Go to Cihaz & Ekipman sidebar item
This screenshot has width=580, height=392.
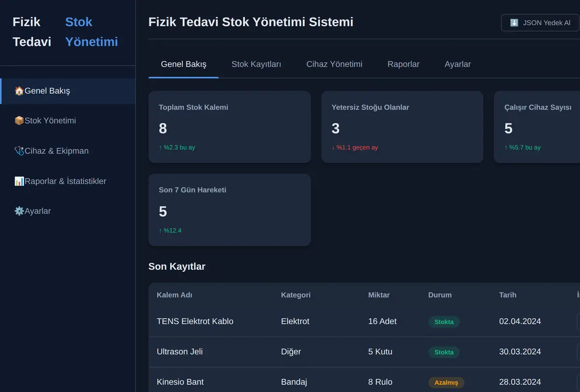pyautogui.click(x=68, y=151)
